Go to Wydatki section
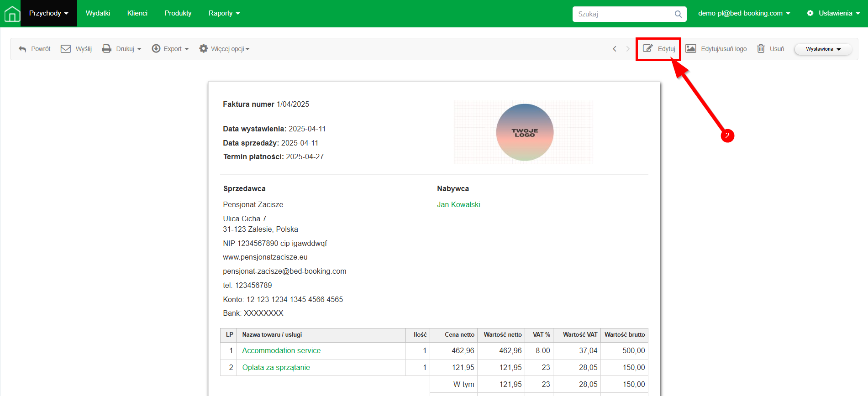Screen dimensions: 868x396 click(98, 13)
